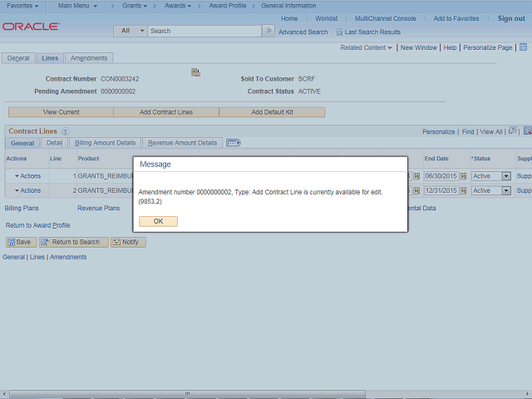Open Contract Lines help question mark

pos(65,131)
